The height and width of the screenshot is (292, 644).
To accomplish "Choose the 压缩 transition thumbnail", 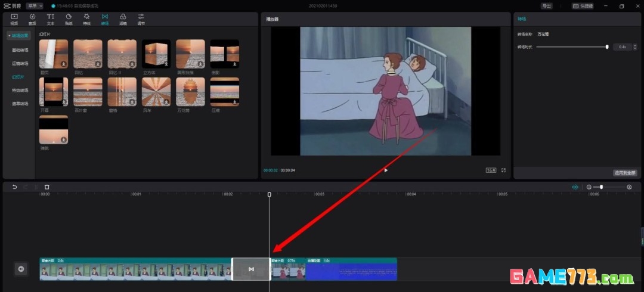I will tap(225, 92).
